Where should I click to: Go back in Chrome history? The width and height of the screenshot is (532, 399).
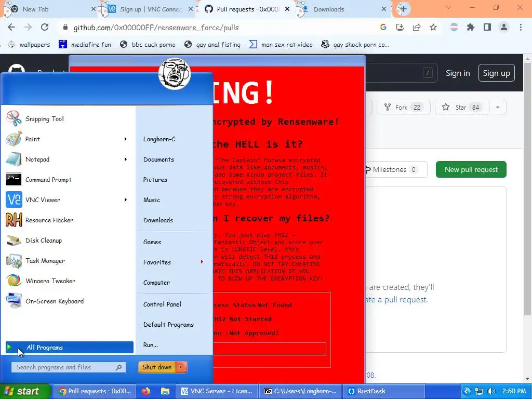(11, 27)
